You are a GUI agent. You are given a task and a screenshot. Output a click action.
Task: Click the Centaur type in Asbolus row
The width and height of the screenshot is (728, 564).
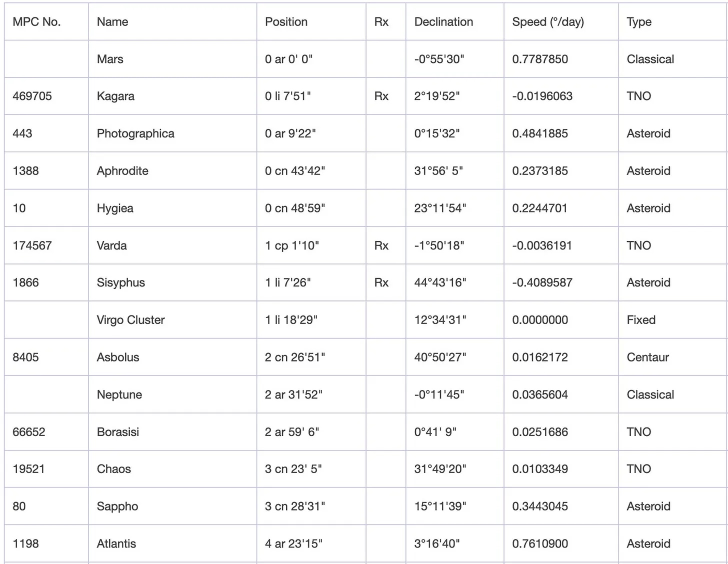click(x=647, y=357)
